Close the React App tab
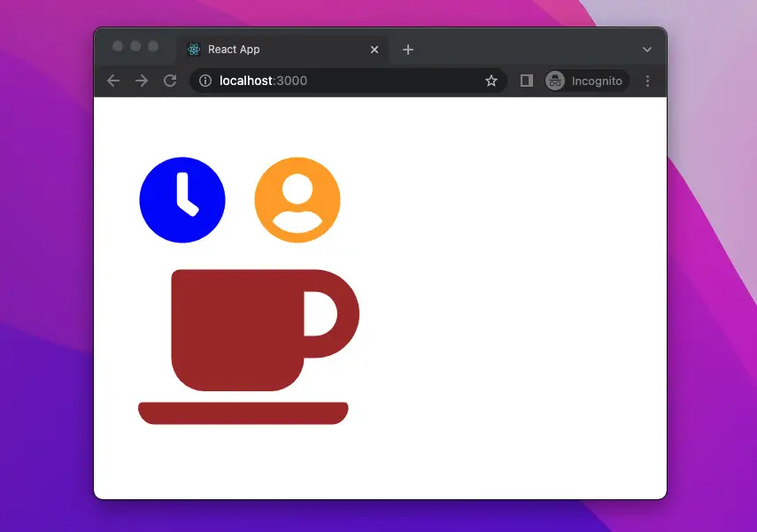The height and width of the screenshot is (532, 757). [375, 50]
